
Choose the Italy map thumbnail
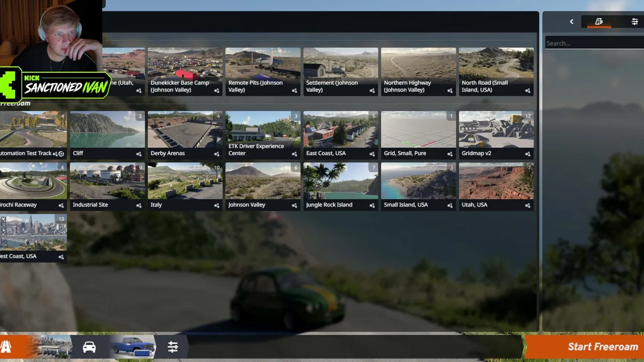(185, 181)
